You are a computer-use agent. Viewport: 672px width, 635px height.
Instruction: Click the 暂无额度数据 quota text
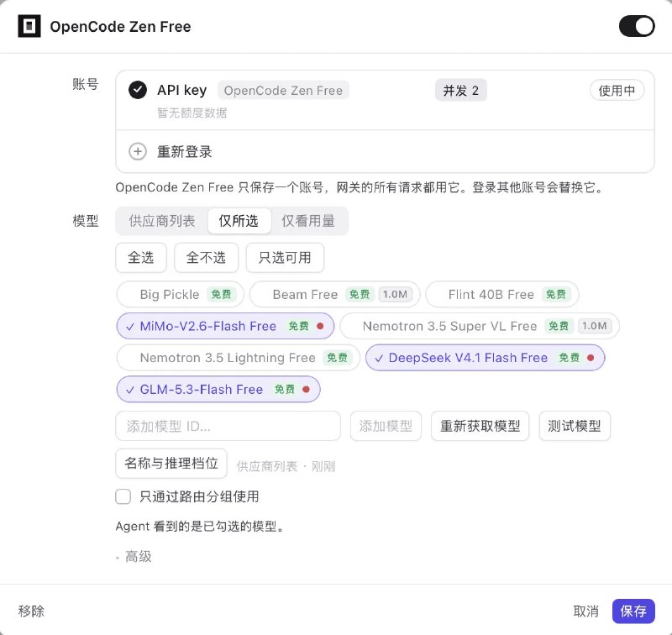point(192,113)
